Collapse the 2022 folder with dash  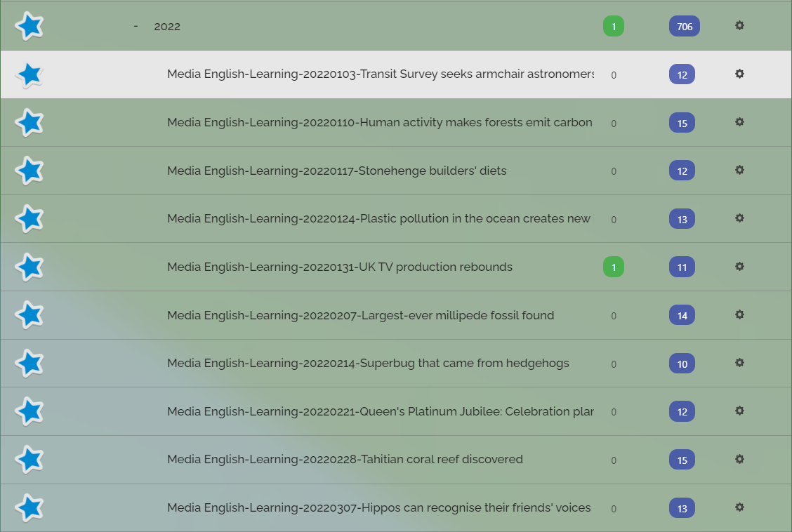(x=136, y=26)
